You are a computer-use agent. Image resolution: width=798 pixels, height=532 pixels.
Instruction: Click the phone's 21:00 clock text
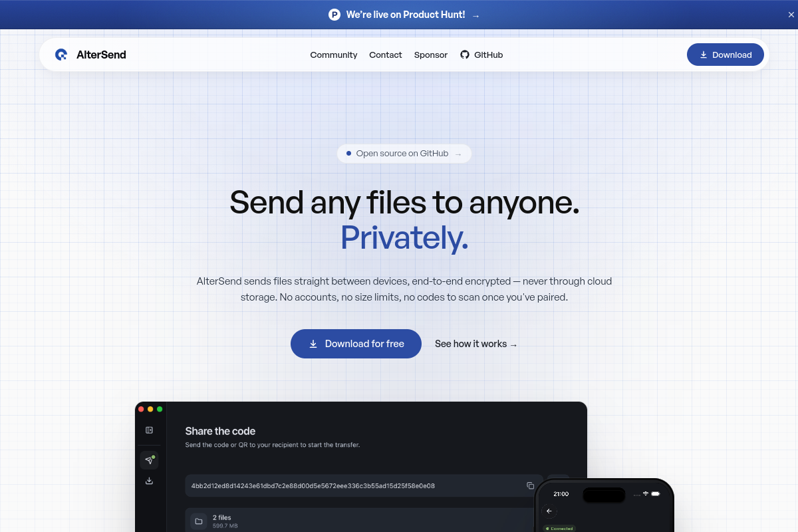pyautogui.click(x=561, y=494)
